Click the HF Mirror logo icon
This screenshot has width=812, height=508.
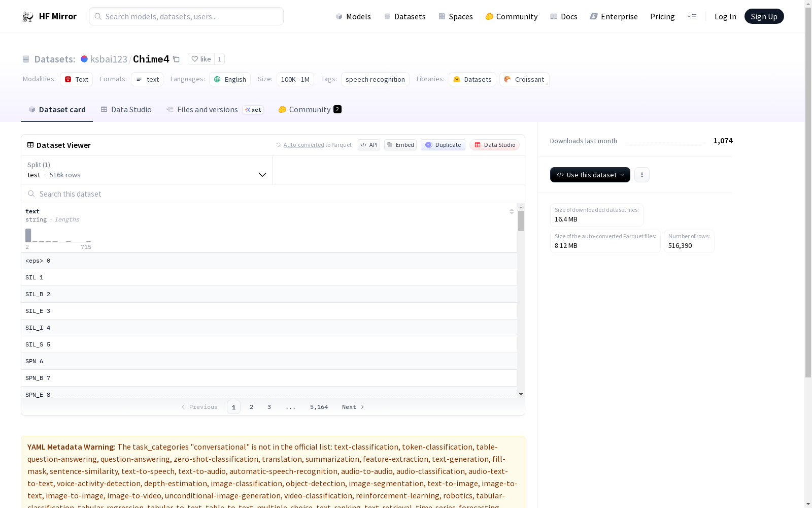click(x=28, y=17)
